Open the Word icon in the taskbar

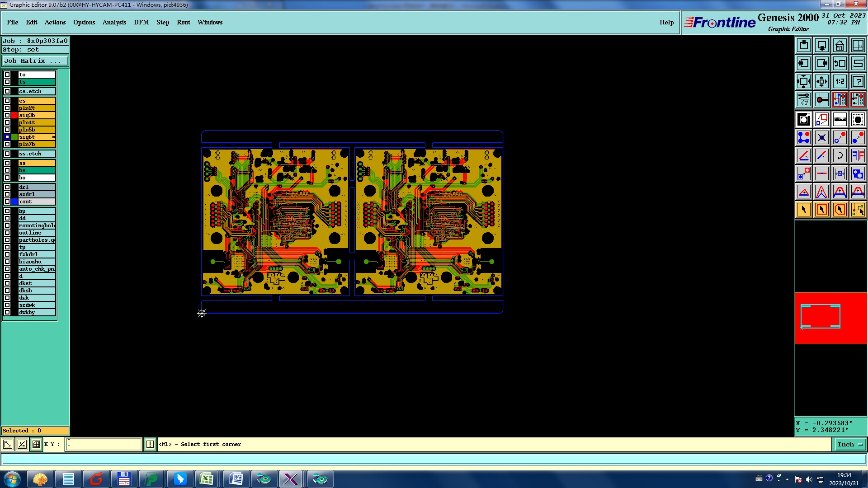tap(236, 479)
